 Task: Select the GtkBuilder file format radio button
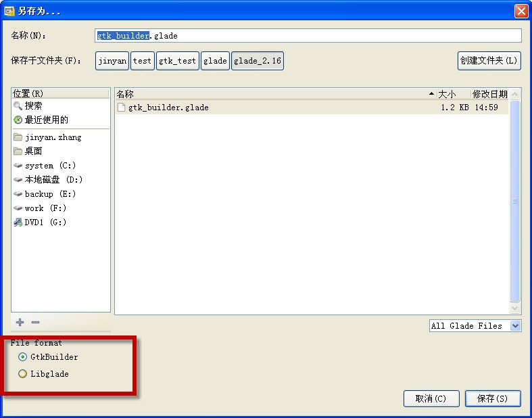(x=22, y=357)
